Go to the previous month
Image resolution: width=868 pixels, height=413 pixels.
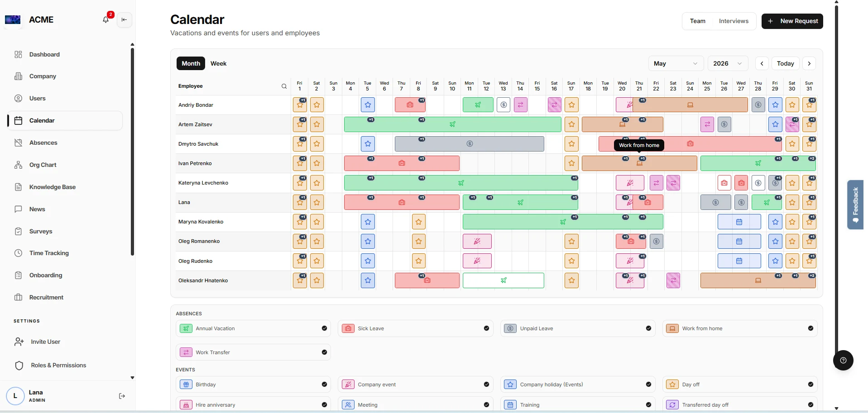pyautogui.click(x=762, y=63)
